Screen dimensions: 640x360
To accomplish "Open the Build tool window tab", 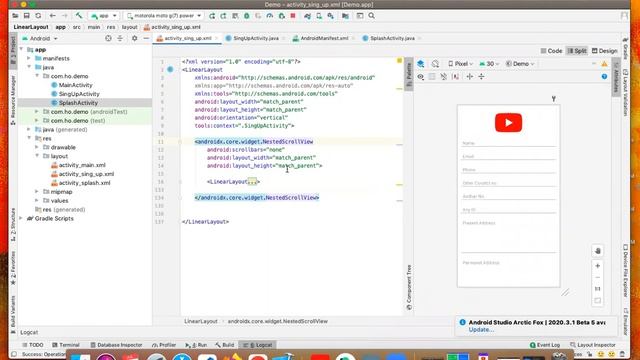I will coord(224,345).
